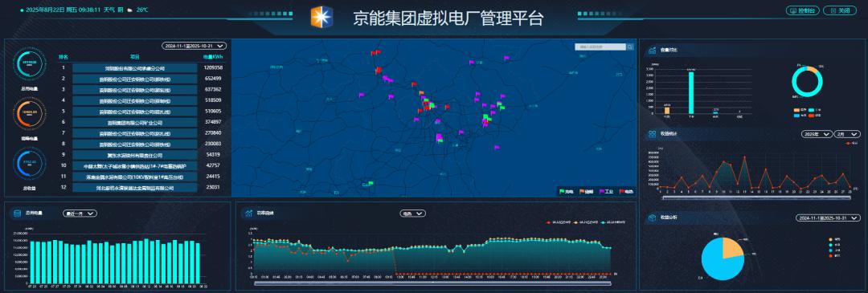Click the orange 调峰电量 circular gauge
The image size is (868, 293).
tap(29, 113)
